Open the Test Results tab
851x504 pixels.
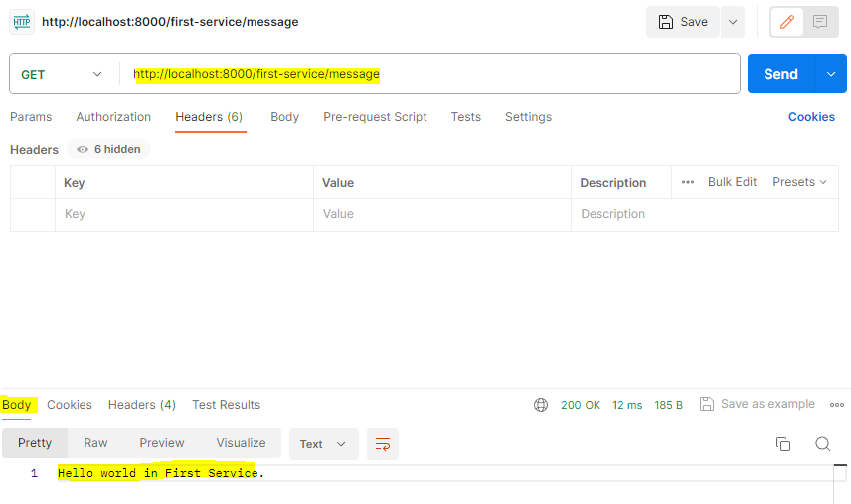coord(227,405)
